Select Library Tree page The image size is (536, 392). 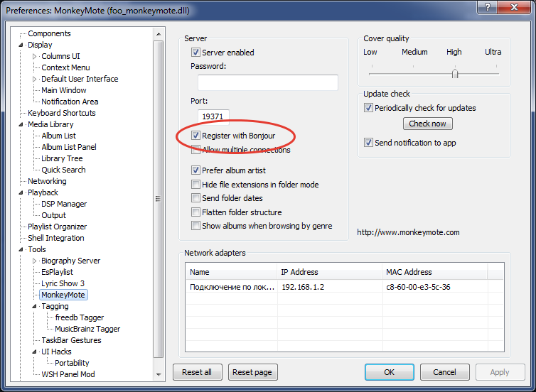pos(62,158)
